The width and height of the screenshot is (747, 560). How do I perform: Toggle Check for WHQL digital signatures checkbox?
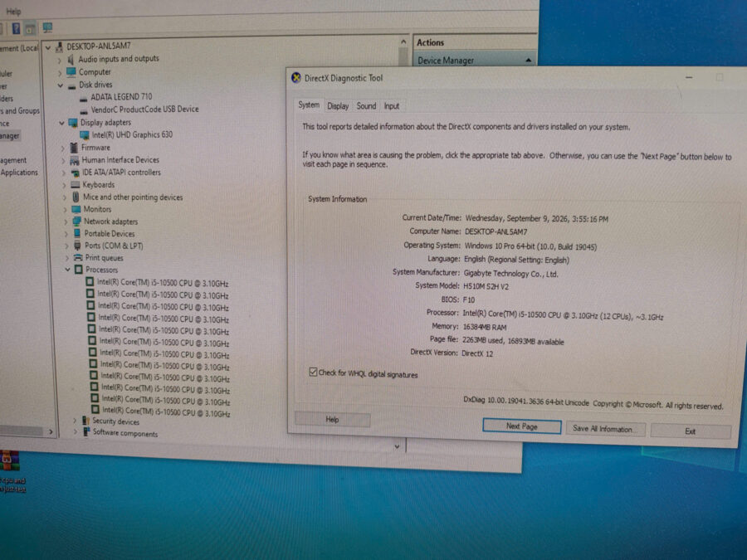click(313, 372)
